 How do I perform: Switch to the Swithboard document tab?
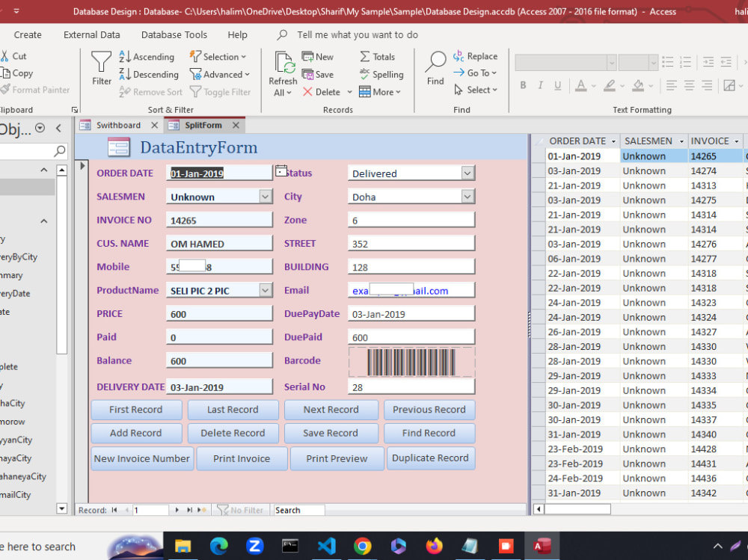click(118, 125)
